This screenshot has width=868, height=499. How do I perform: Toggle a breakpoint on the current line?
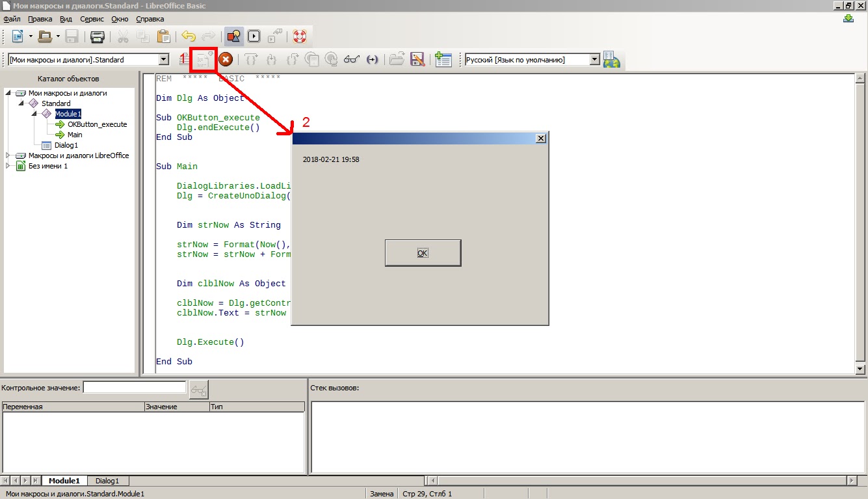pyautogui.click(x=311, y=60)
